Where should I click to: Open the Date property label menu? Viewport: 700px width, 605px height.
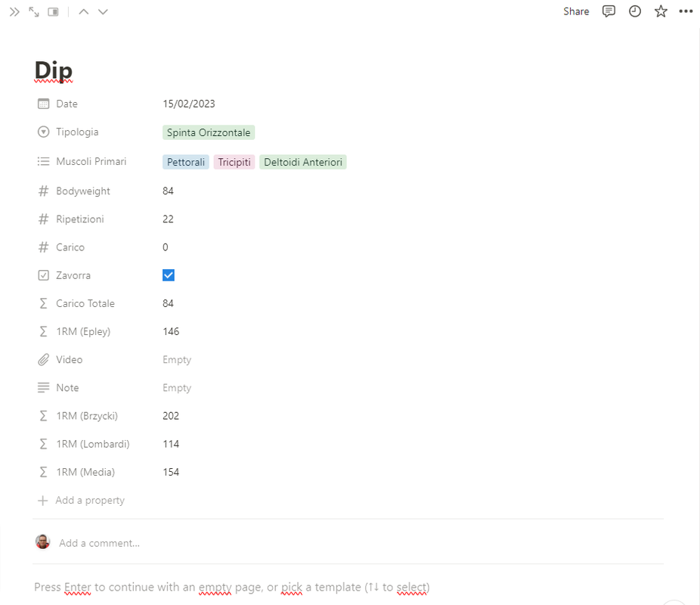pos(67,104)
